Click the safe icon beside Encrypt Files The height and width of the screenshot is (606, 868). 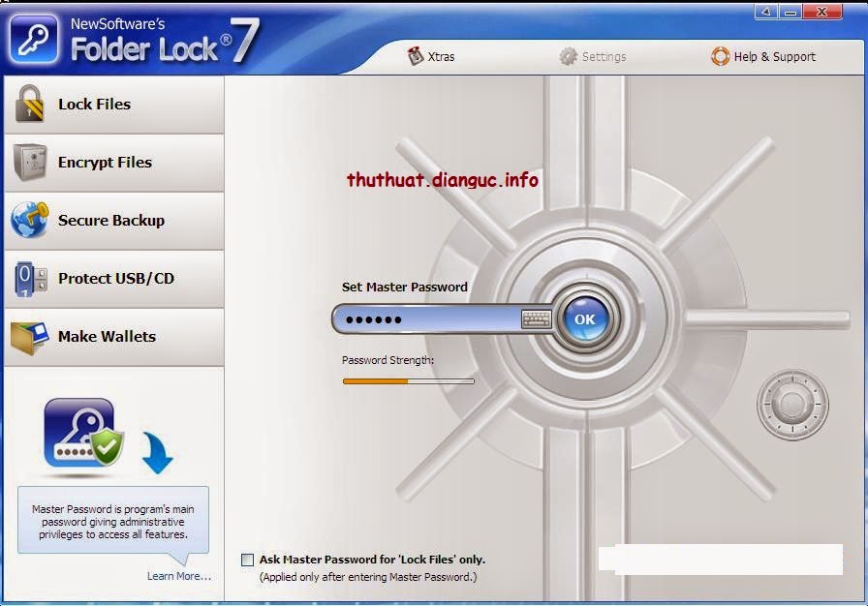tap(30, 162)
